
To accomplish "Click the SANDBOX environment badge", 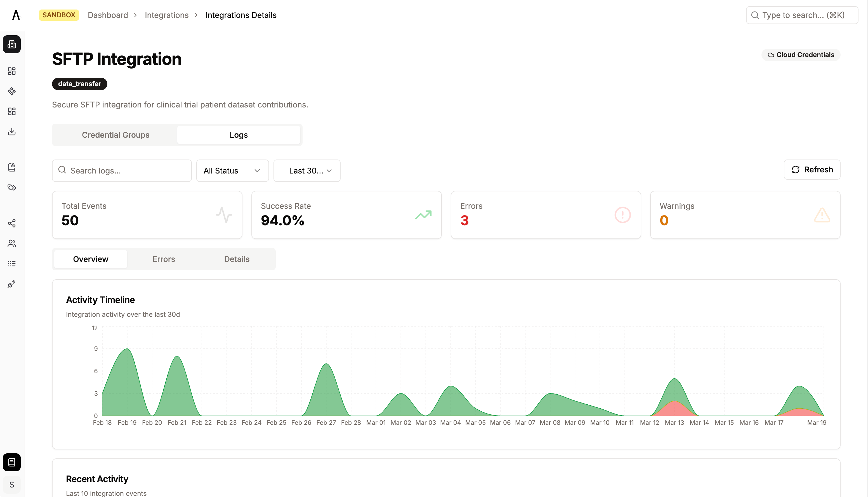I will click(59, 15).
